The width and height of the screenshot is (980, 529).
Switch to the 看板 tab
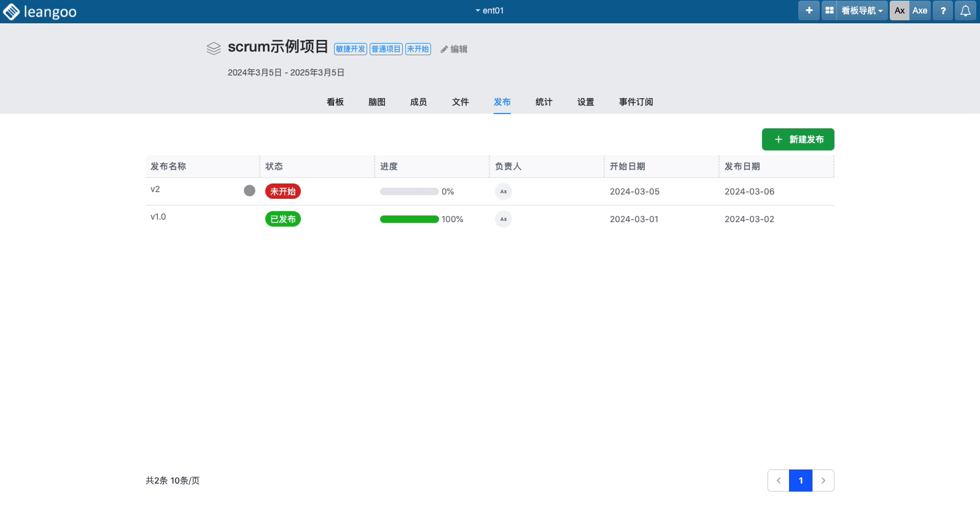click(x=335, y=102)
